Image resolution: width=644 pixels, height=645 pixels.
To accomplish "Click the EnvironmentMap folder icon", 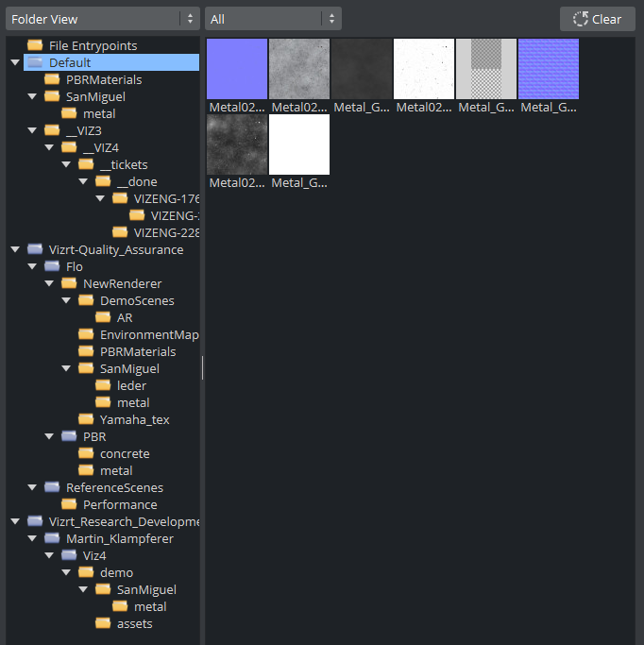I will pyautogui.click(x=86, y=334).
